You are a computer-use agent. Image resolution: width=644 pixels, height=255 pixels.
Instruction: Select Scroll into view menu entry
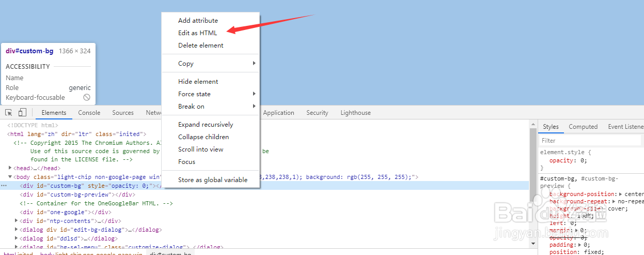pos(211,149)
